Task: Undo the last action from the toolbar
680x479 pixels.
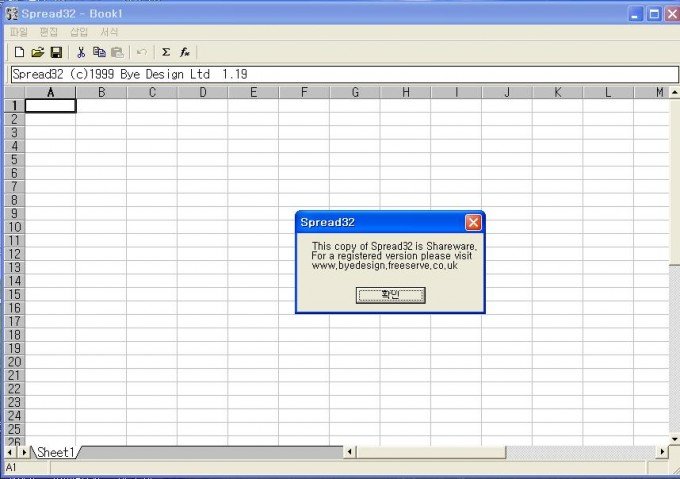Action: 142,52
